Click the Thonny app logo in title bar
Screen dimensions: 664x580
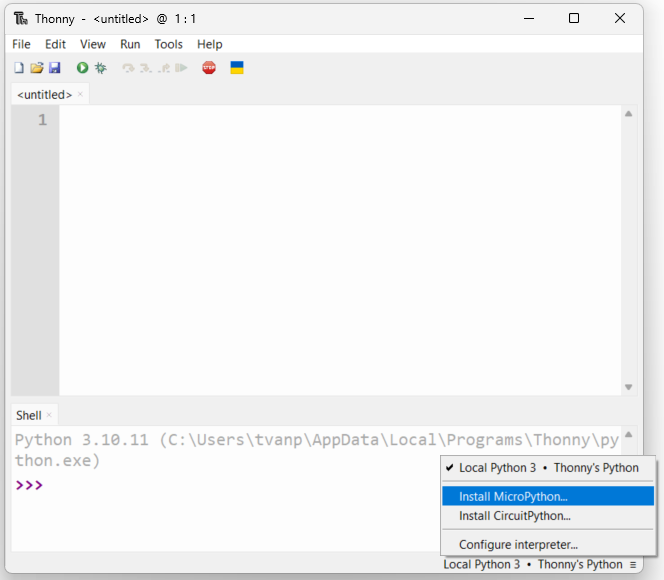[x=21, y=19]
